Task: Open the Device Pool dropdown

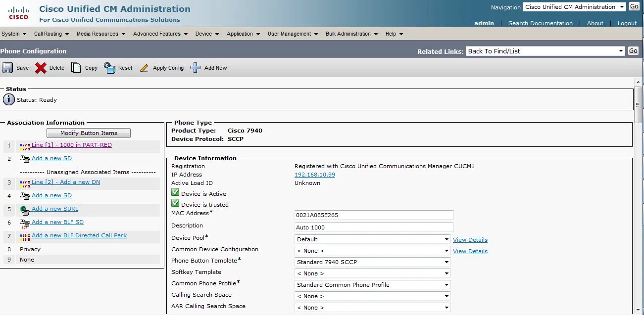Action: [x=372, y=239]
